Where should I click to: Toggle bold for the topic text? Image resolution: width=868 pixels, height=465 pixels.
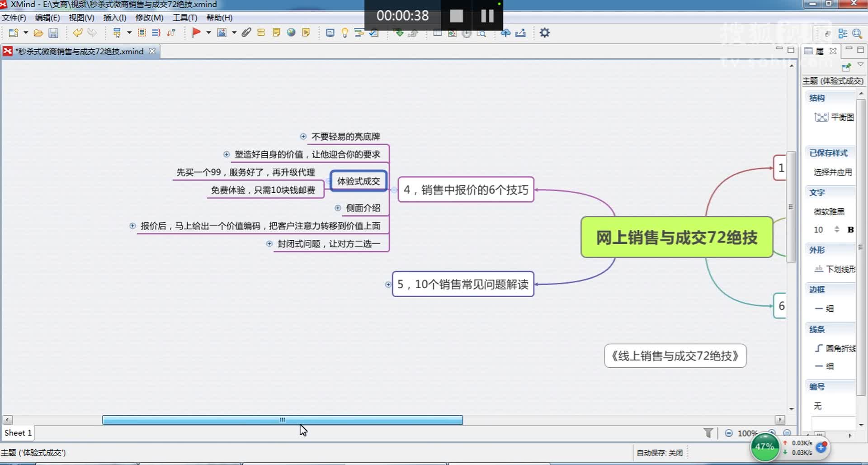(x=851, y=229)
